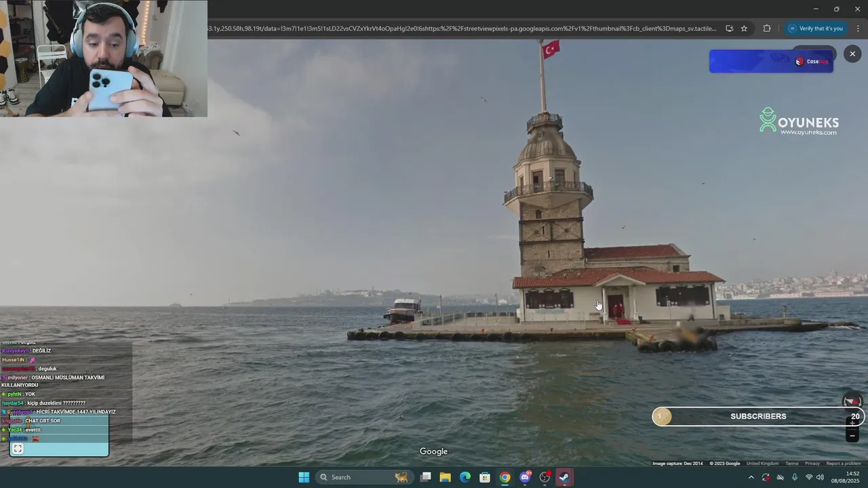Open the Windows Start menu

tap(304, 477)
